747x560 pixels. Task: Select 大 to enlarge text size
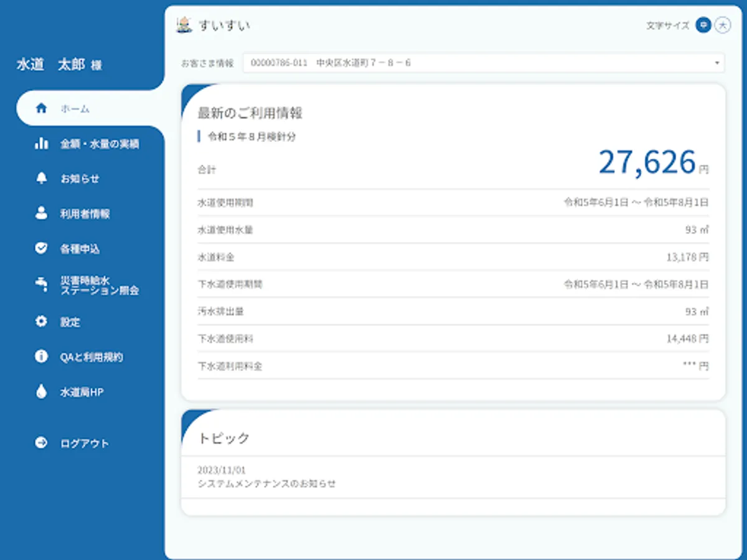pos(722,26)
